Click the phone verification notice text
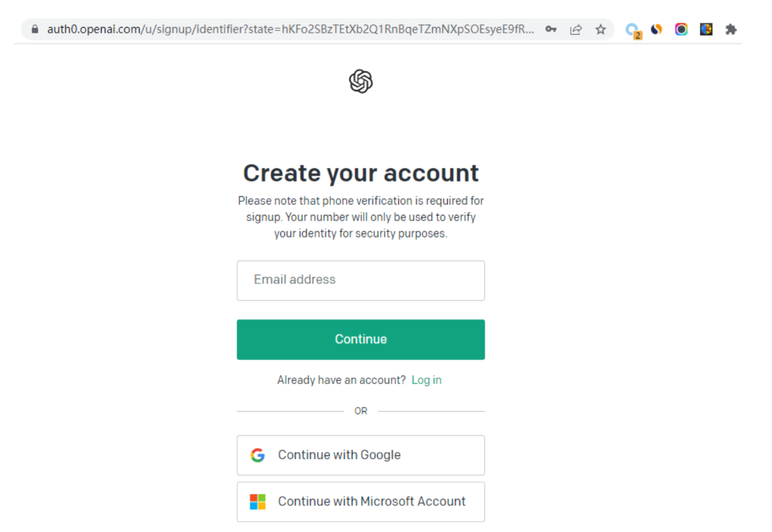 coord(361,217)
